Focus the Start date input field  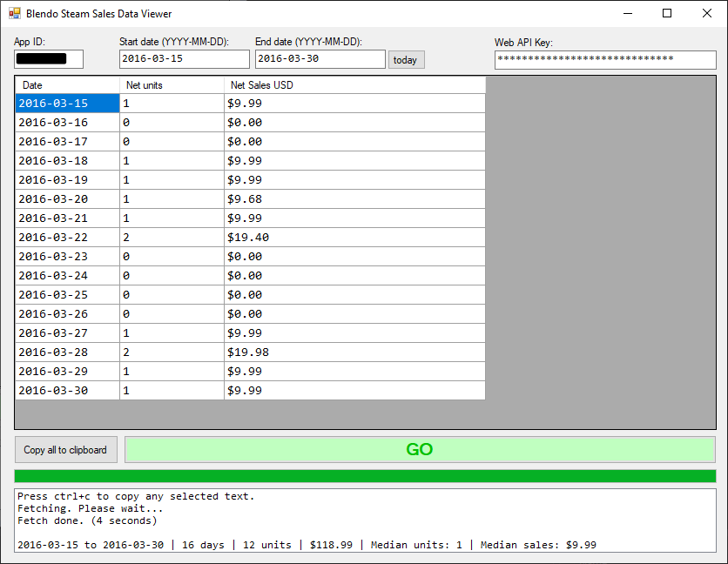185,59
